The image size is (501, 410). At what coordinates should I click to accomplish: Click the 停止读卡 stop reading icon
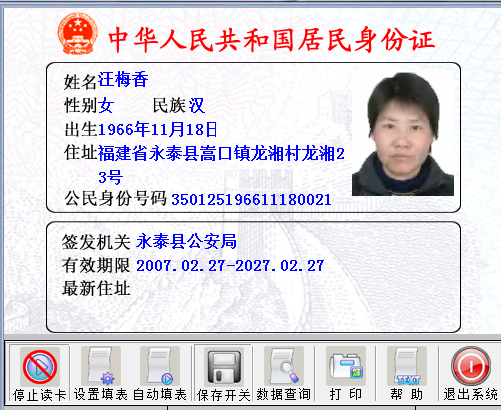(40, 367)
